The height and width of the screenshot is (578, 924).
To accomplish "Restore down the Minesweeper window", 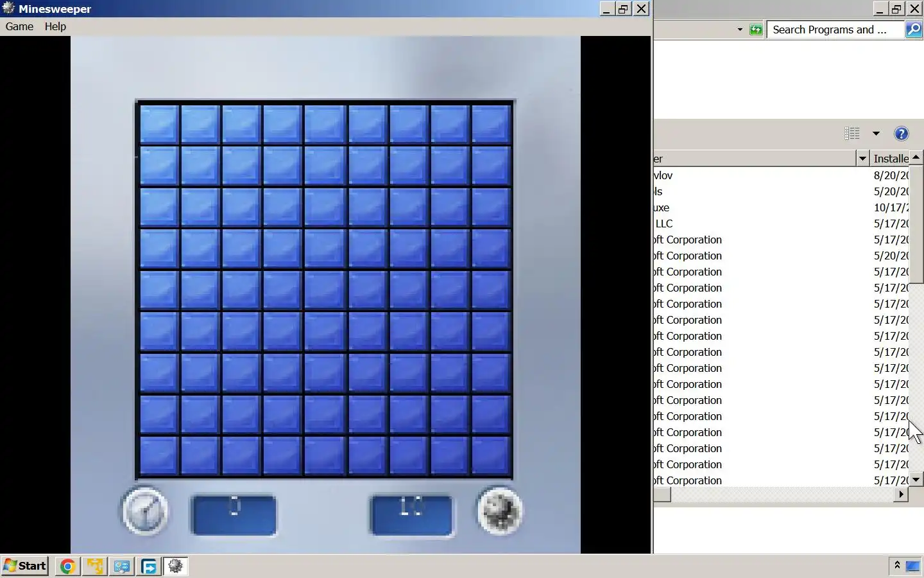I will coord(623,8).
